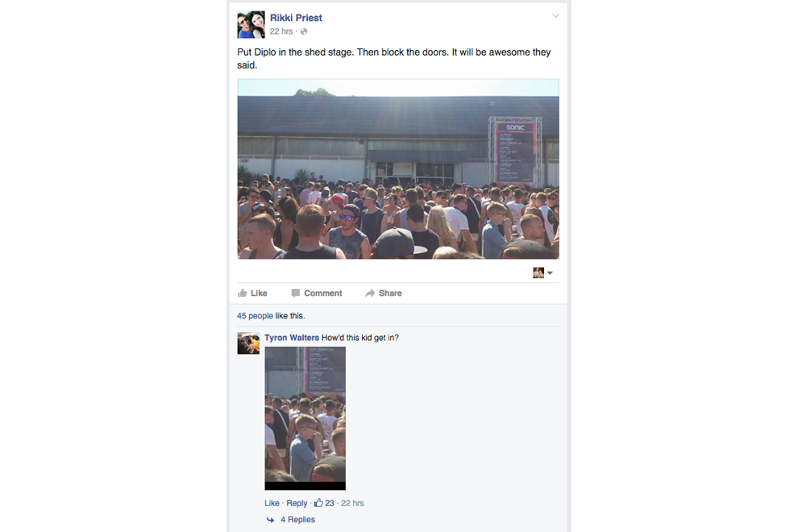
Task: Like Tyron Walters' comment
Action: click(x=272, y=503)
